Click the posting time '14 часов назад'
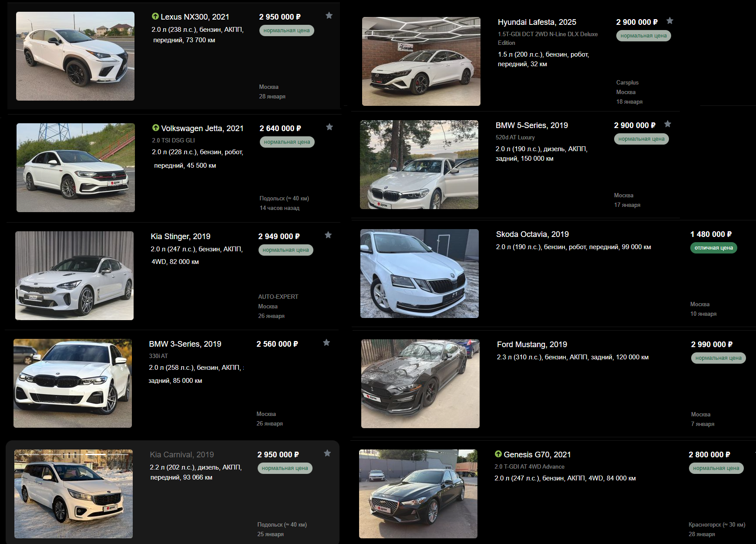 pyautogui.click(x=279, y=208)
